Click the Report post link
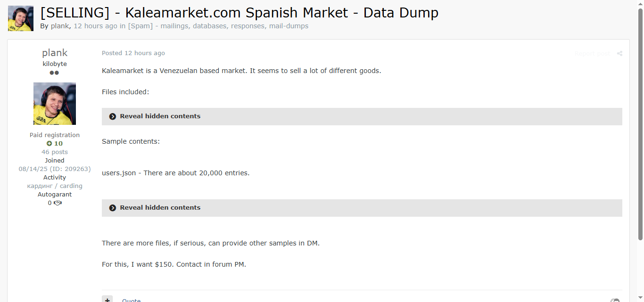 (x=592, y=54)
